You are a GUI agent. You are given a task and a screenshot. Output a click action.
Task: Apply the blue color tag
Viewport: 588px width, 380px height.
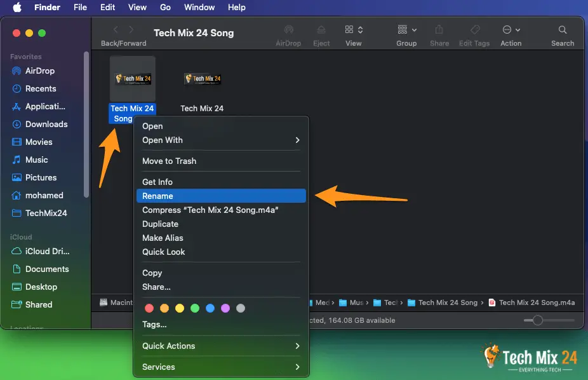[x=210, y=308]
